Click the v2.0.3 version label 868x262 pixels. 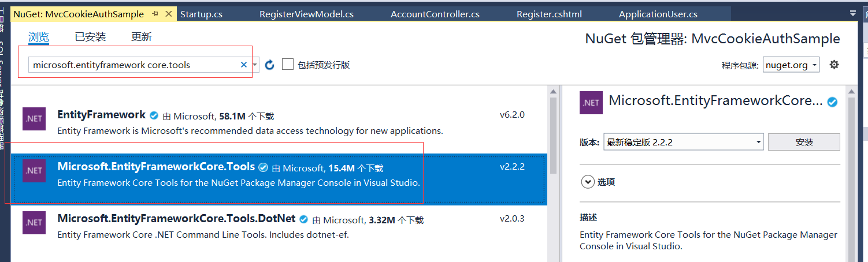coord(512,219)
